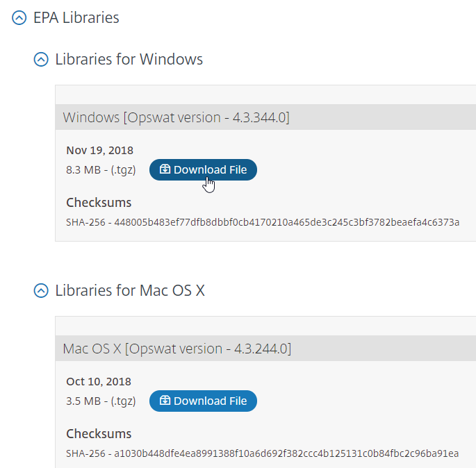Click the download icon in the Mac button
This screenshot has width=476, height=468.
click(165, 400)
